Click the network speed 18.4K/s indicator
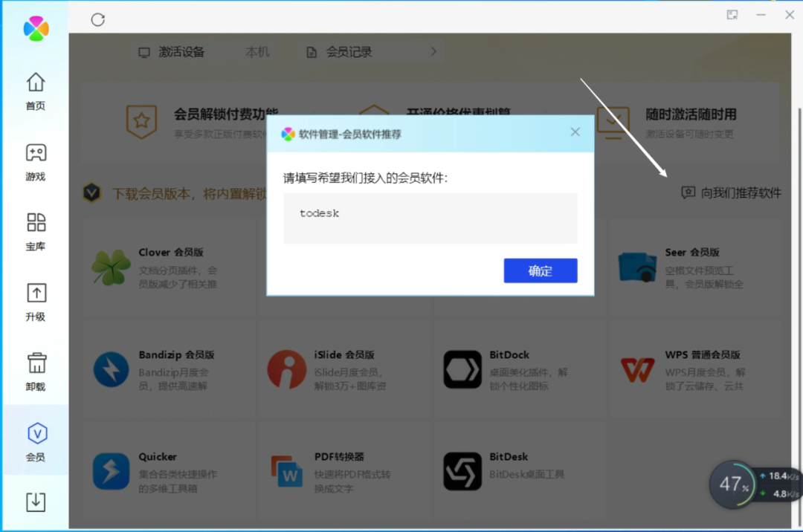 779,476
